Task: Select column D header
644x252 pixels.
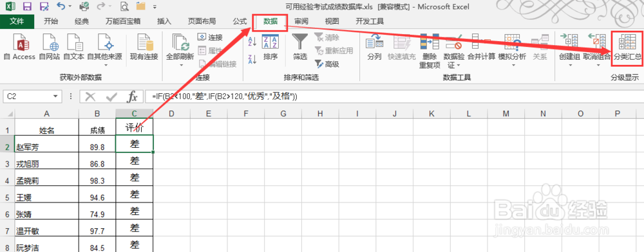Action: coord(172,114)
